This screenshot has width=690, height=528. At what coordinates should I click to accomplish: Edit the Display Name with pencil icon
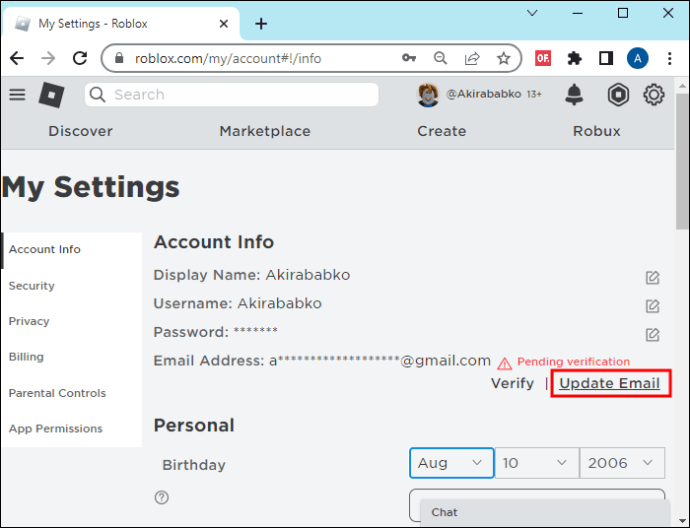[652, 278]
